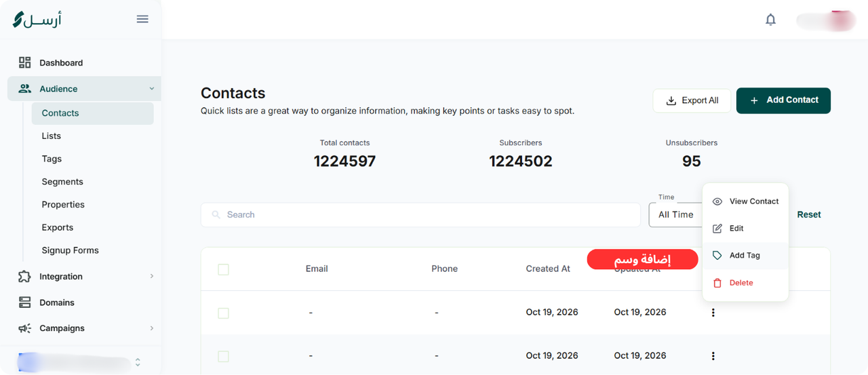This screenshot has width=868, height=375.
Task: Click the Audience people icon
Action: pyautogui.click(x=25, y=89)
